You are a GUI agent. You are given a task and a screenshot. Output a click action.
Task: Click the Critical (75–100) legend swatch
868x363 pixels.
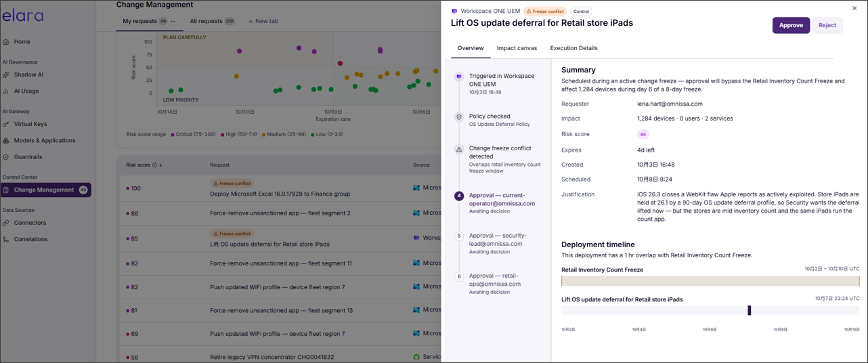(x=173, y=135)
